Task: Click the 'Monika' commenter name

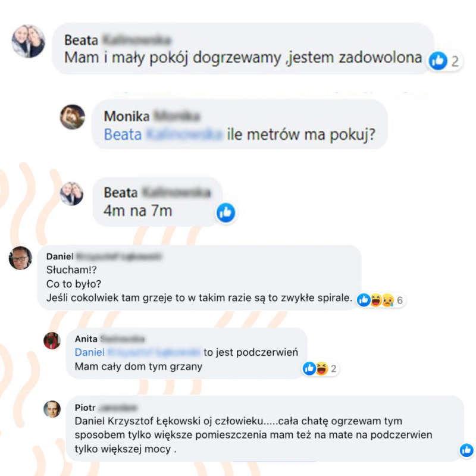Action: 127,116
